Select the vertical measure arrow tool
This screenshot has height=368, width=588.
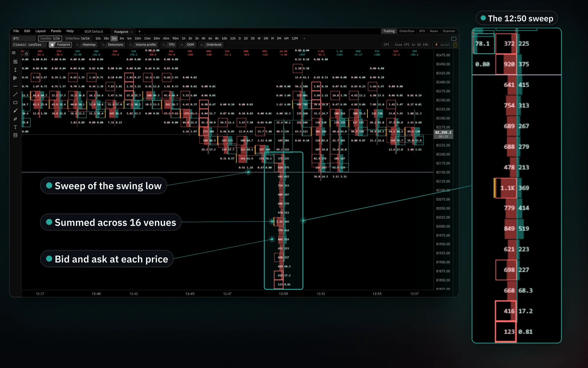click(15, 70)
